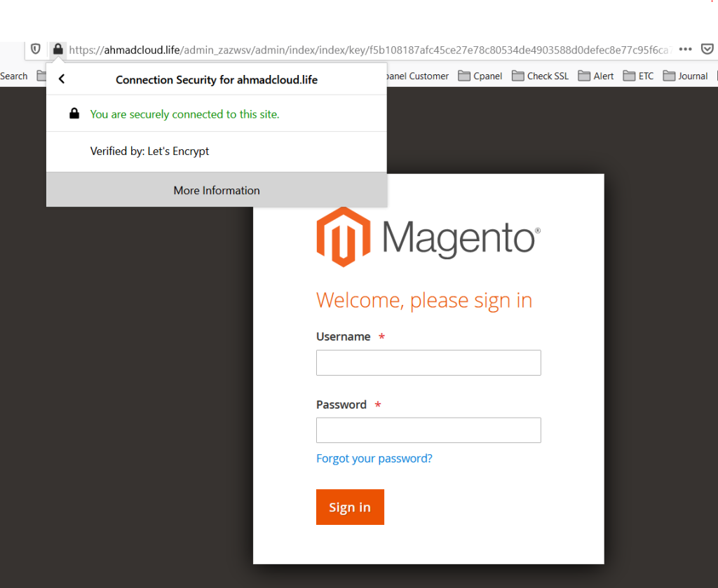718x588 pixels.
Task: Open the page actions ellipsis menu
Action: pos(685,49)
